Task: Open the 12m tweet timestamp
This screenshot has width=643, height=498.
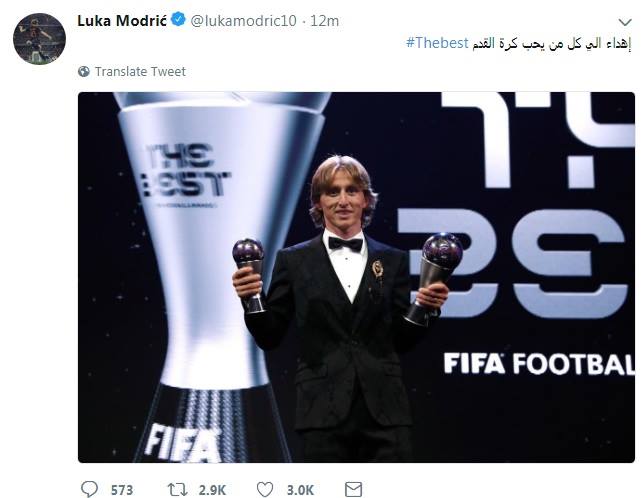Action: click(x=325, y=21)
